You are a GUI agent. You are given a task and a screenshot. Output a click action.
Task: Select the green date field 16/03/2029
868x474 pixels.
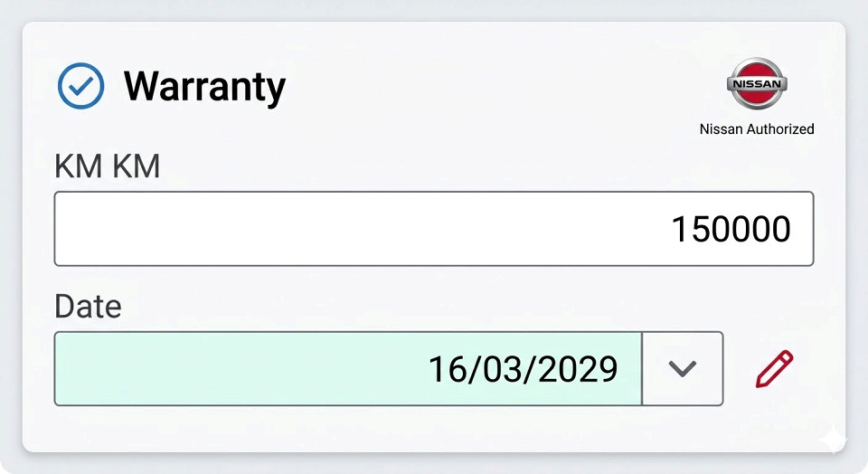click(x=348, y=369)
